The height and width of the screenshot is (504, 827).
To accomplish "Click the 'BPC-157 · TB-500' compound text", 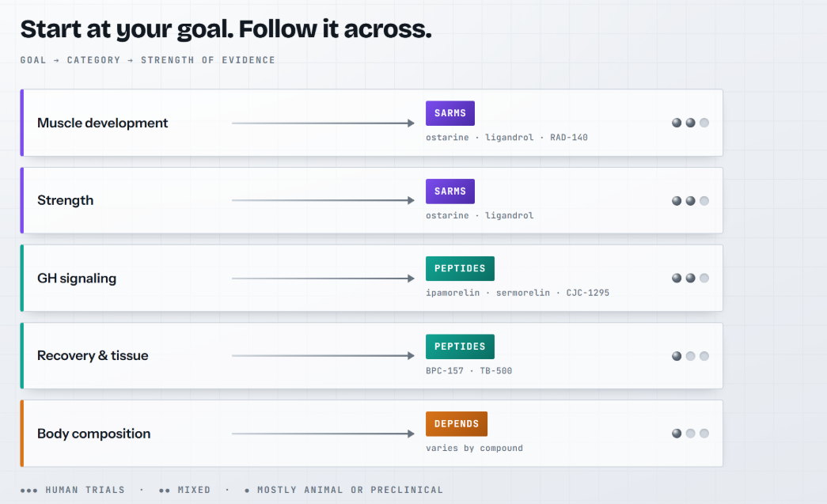I will pyautogui.click(x=469, y=370).
